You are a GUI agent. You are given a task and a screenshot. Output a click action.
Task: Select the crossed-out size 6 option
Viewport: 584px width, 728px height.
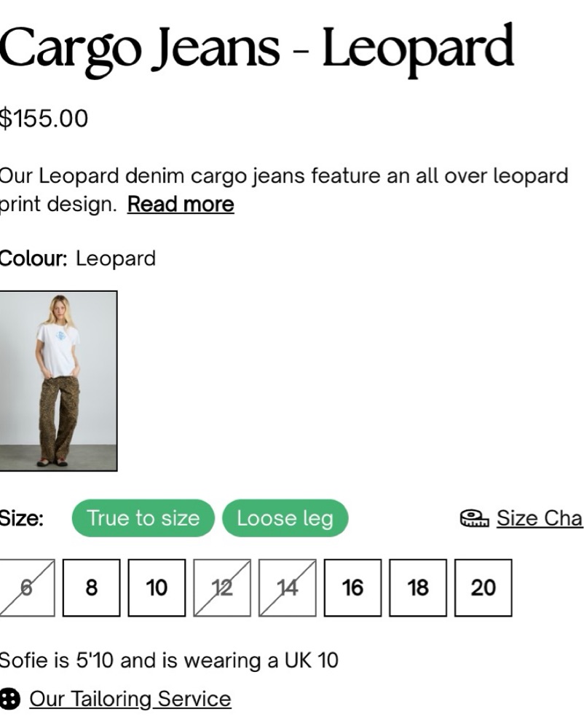pos(26,587)
